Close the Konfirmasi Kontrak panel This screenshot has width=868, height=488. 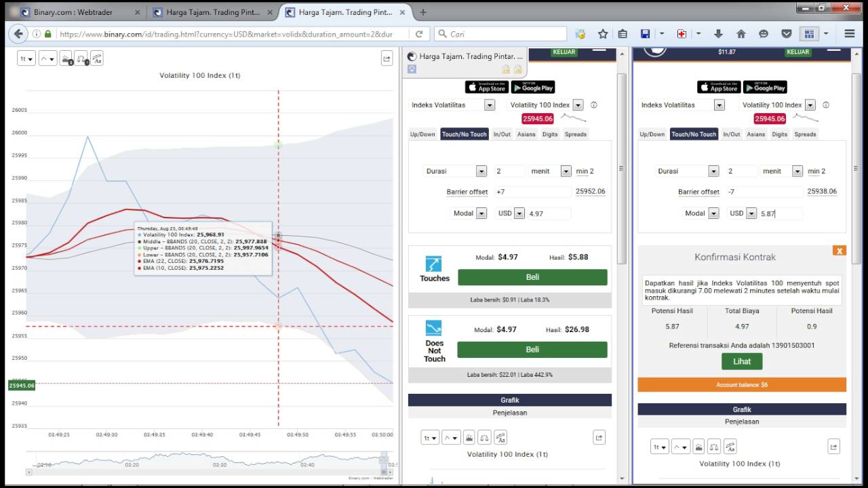(840, 251)
